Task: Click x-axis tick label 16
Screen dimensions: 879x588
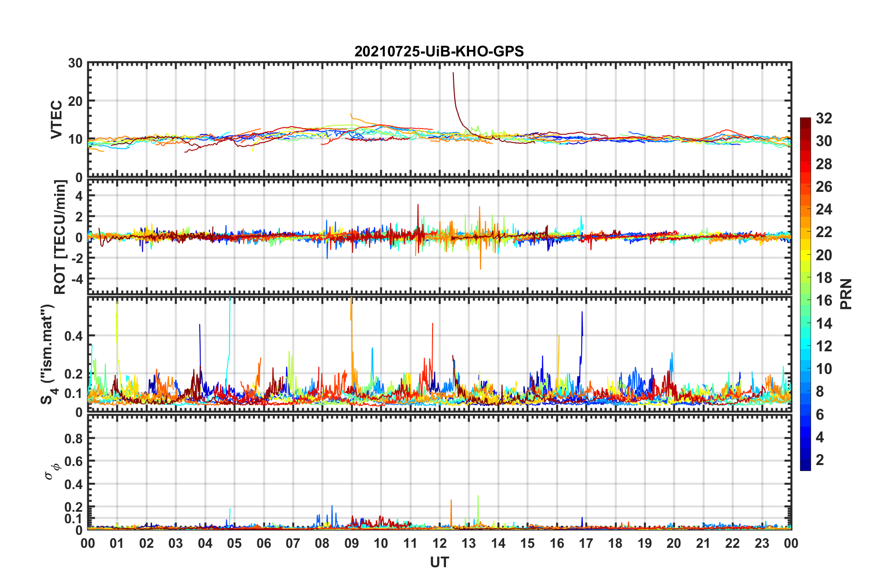Action: pos(557,543)
